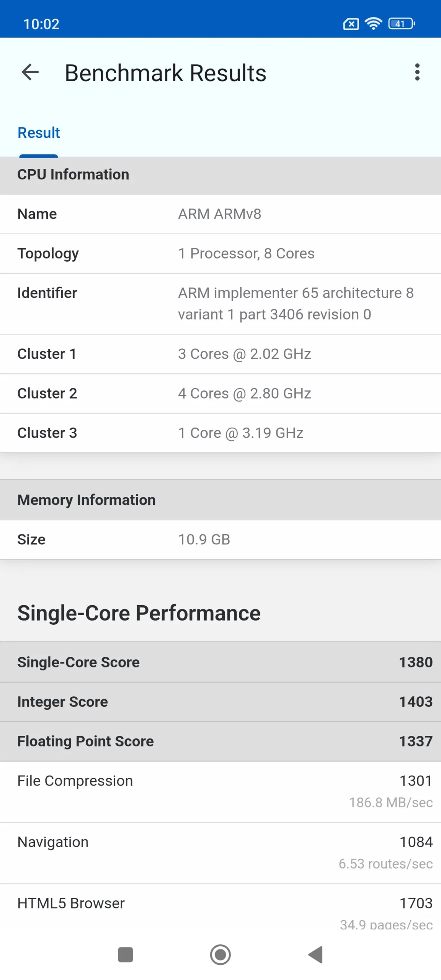Select the Navigation benchmark row
Image resolution: width=441 pixels, height=980 pixels.
[220, 853]
